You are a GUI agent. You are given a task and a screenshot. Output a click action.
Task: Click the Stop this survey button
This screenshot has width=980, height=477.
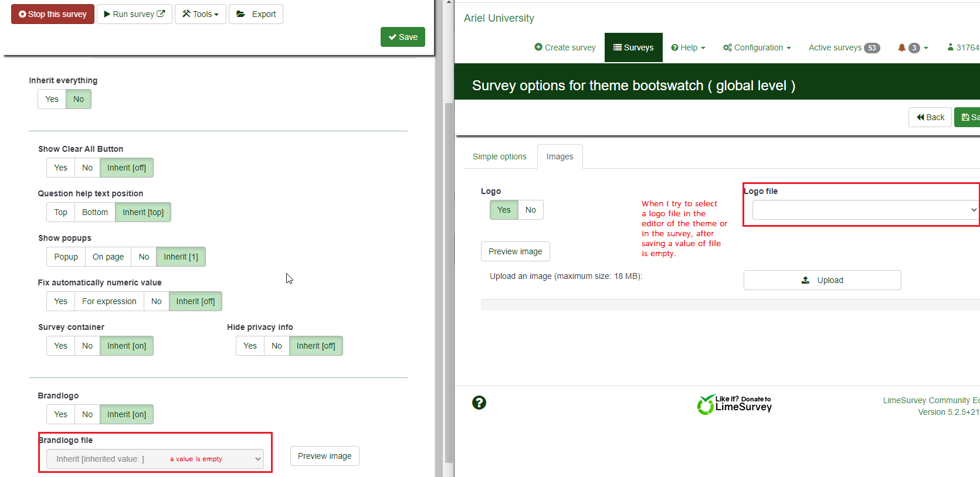tap(53, 14)
